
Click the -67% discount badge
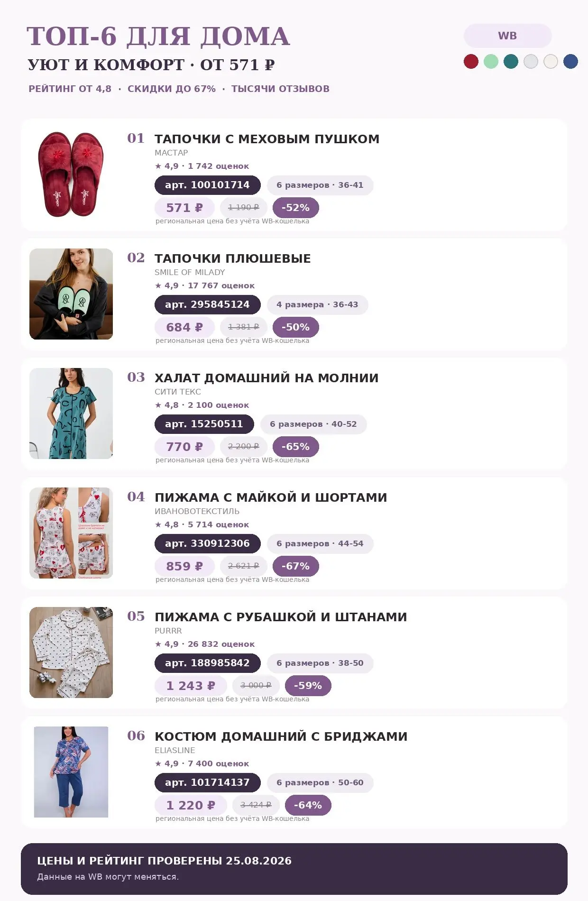(x=296, y=566)
